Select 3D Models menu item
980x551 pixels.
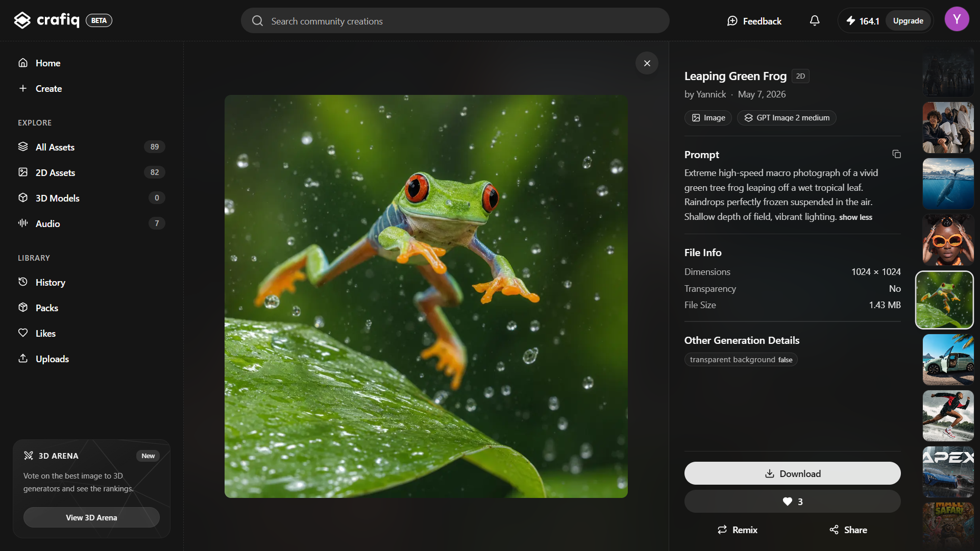pos(91,198)
